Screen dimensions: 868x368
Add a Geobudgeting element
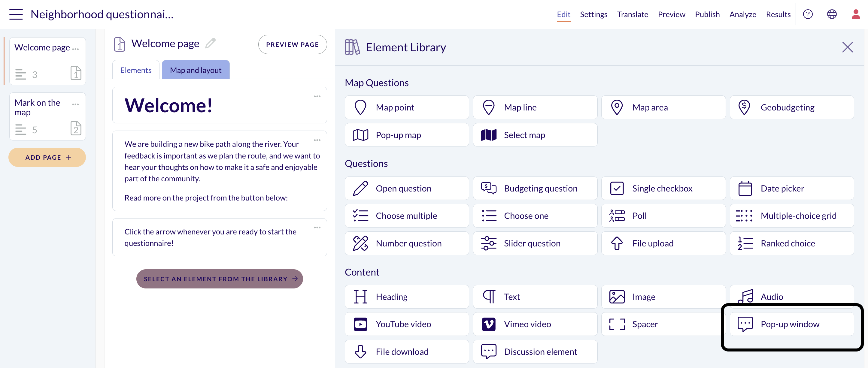[x=791, y=107]
